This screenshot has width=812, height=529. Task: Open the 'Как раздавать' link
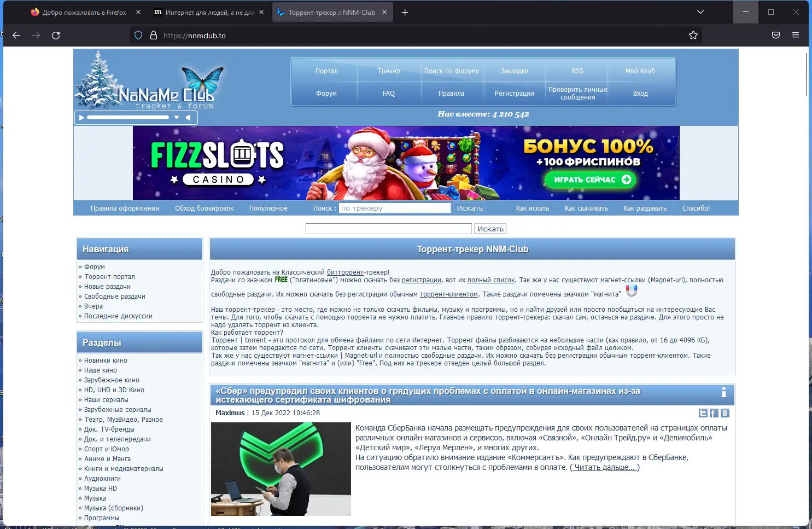point(645,208)
